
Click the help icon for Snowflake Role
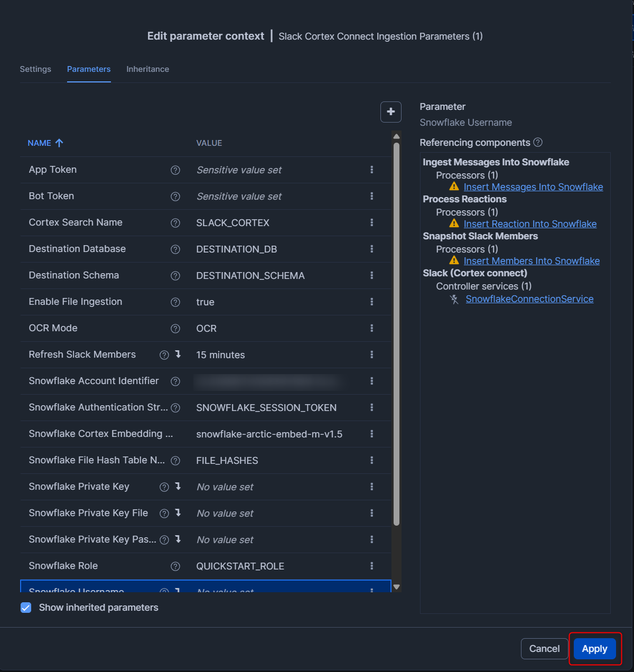click(175, 566)
